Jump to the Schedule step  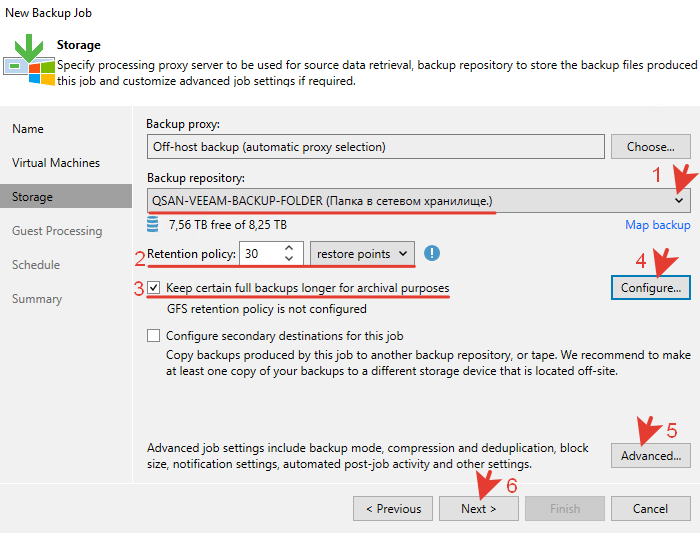[36, 265]
